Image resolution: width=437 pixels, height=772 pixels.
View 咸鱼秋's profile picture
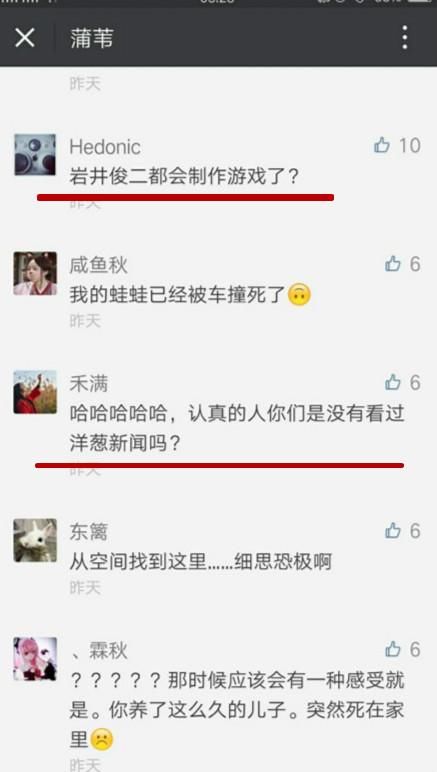coord(35,273)
